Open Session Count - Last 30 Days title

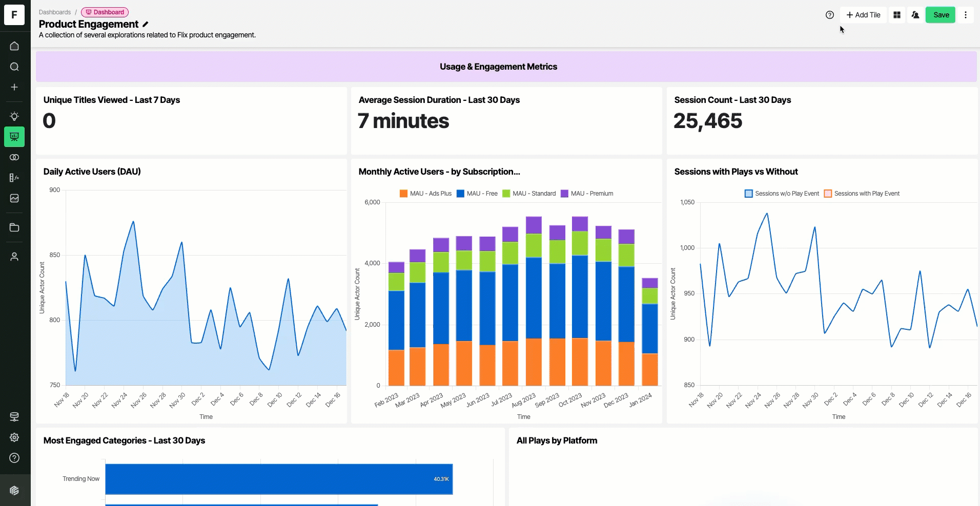point(732,100)
